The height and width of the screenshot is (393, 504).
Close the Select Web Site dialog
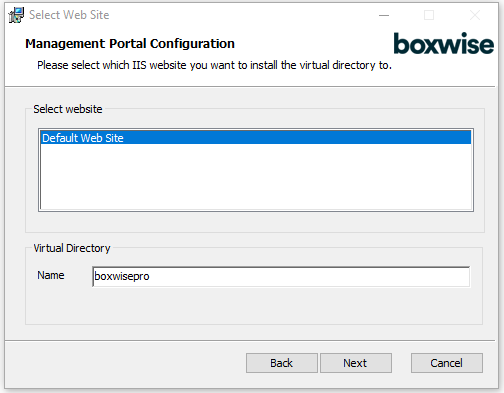click(475, 15)
